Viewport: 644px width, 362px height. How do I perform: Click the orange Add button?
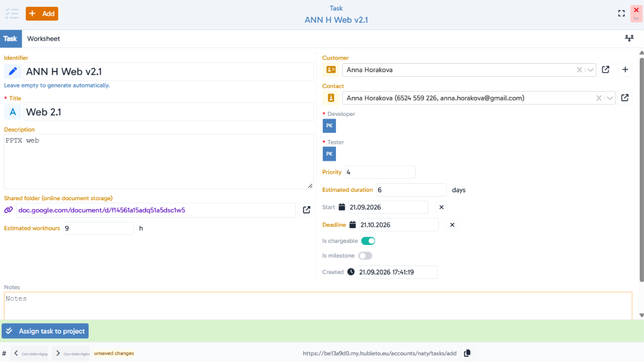click(x=42, y=14)
